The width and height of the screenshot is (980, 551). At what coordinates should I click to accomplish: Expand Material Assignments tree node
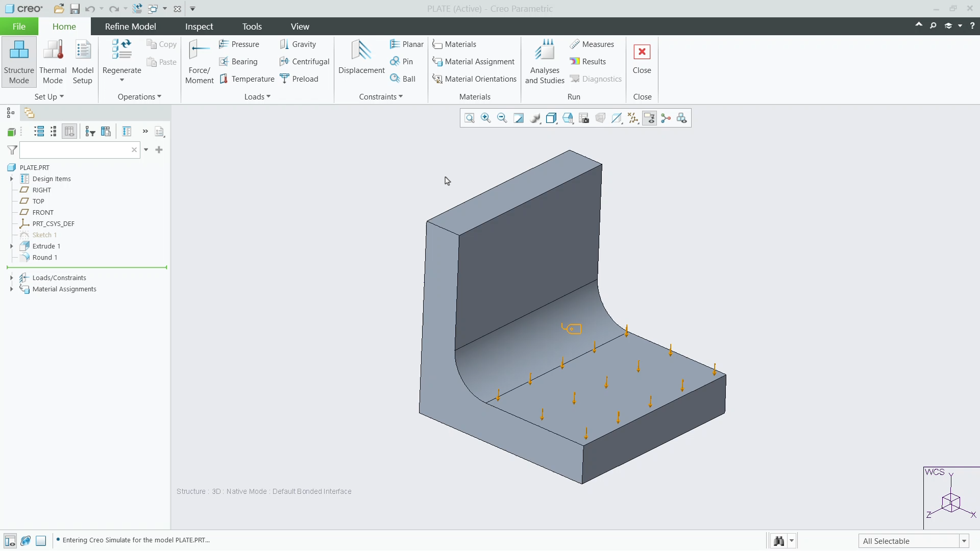pyautogui.click(x=11, y=289)
